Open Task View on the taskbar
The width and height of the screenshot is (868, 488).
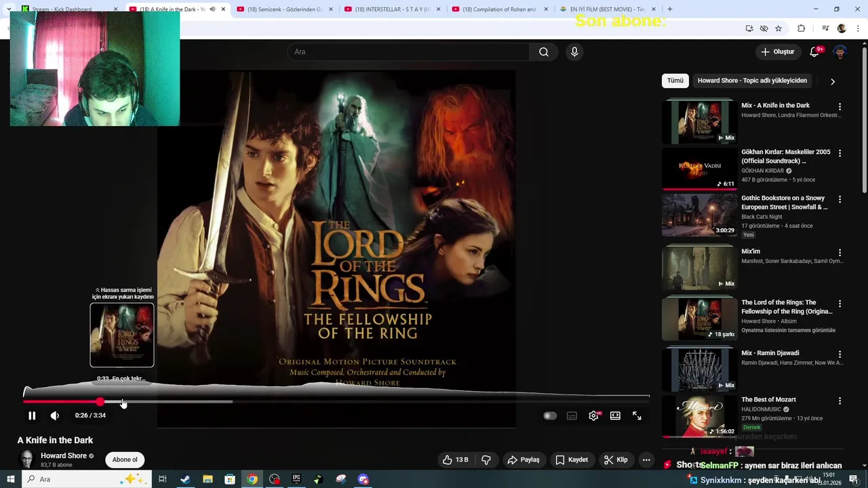coord(163,479)
